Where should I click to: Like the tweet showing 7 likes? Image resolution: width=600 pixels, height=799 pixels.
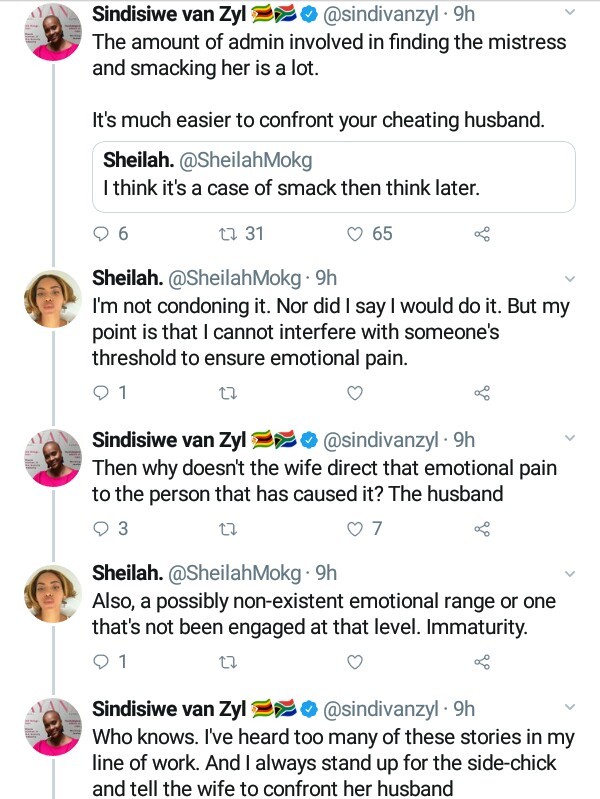[354, 529]
